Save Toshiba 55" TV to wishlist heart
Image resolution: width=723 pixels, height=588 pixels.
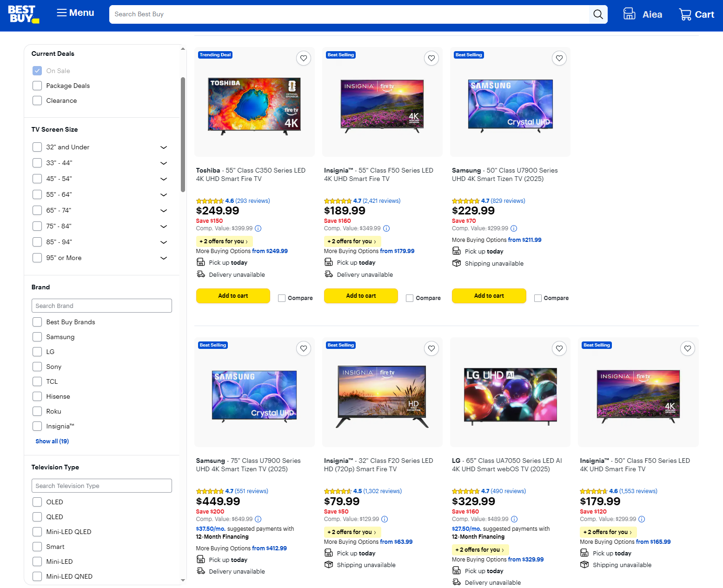click(304, 58)
